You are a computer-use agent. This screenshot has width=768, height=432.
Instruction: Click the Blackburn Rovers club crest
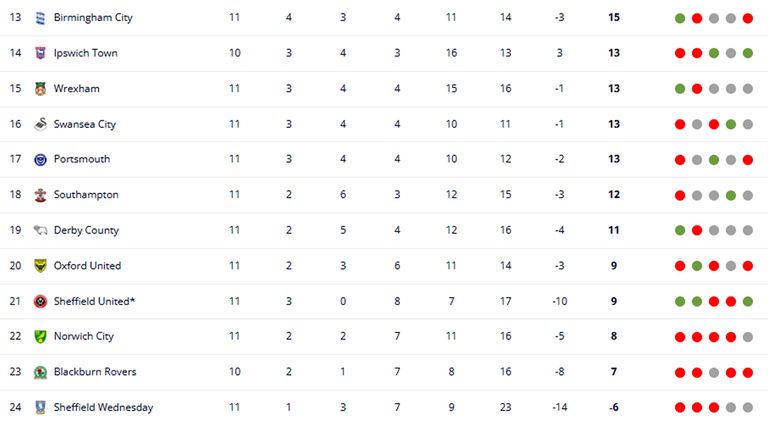(x=40, y=372)
